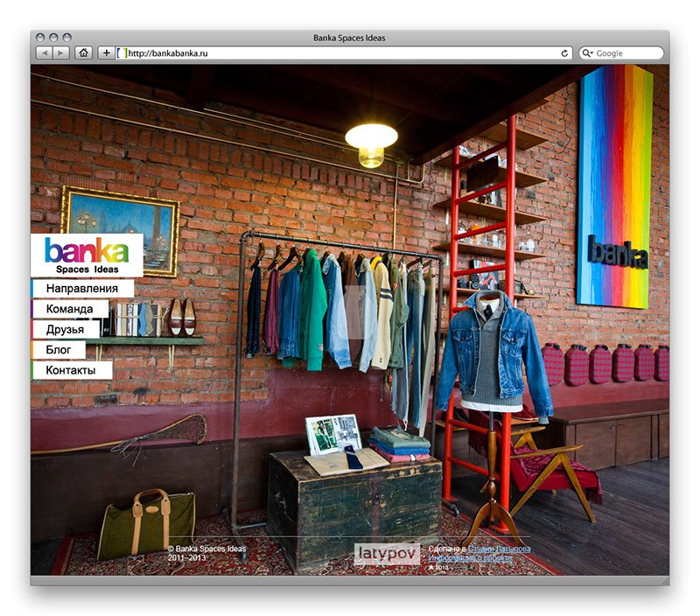Click the Студии Латыпова link
The height and width of the screenshot is (616, 700).
point(499,549)
